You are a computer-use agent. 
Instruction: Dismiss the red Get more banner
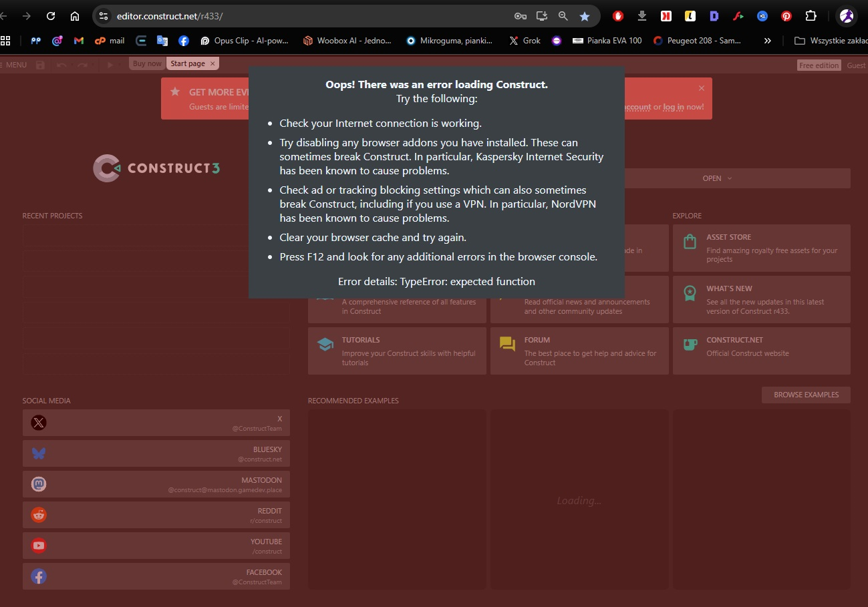(x=701, y=88)
